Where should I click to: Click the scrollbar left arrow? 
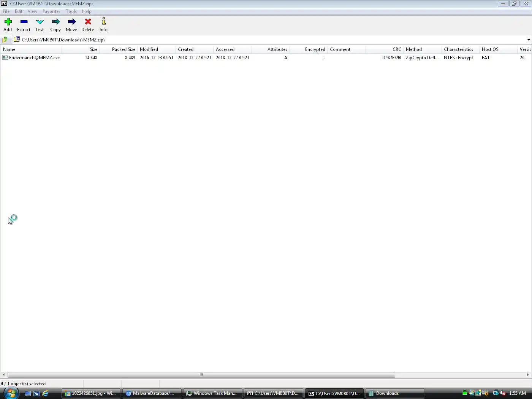coord(4,375)
